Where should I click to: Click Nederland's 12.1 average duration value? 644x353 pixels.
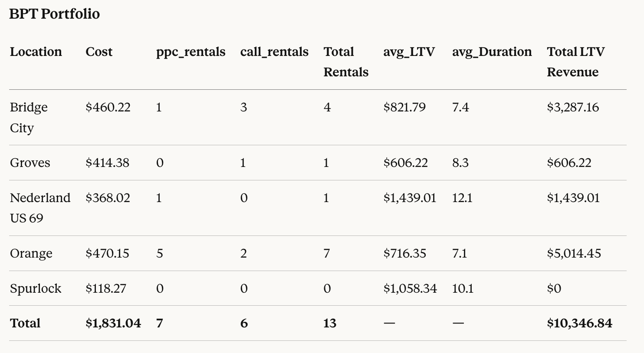coord(462,198)
